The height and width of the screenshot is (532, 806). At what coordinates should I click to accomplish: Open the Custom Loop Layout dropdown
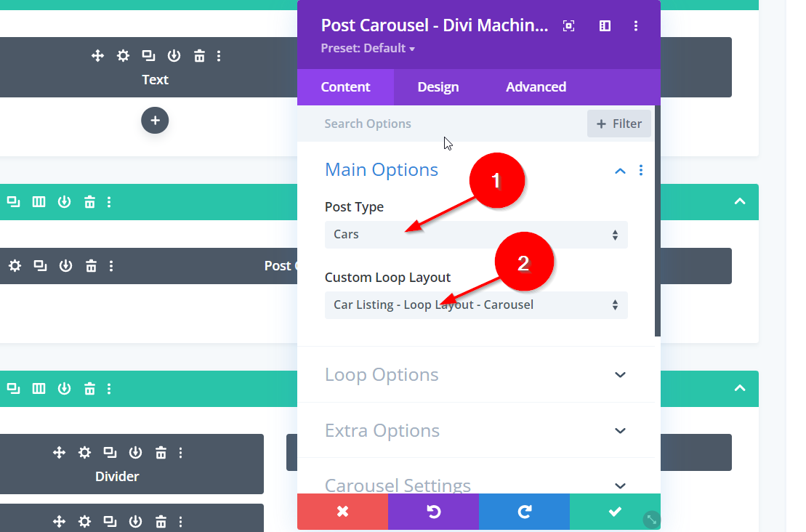coord(475,305)
